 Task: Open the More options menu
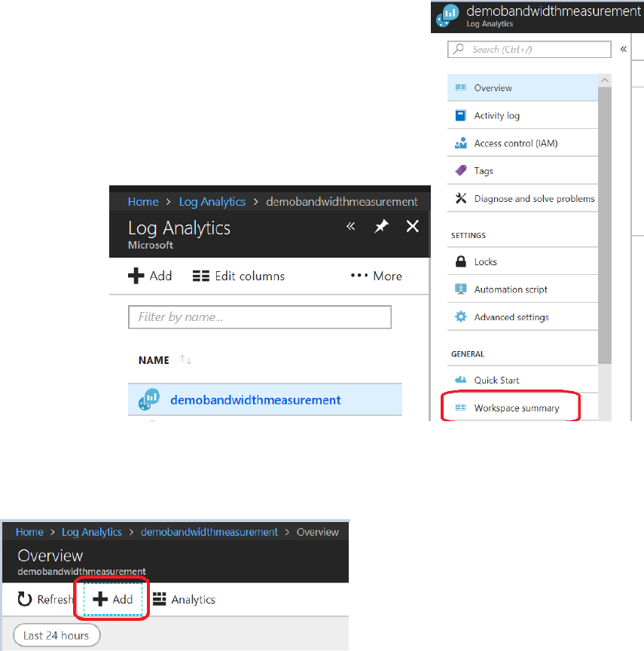376,276
